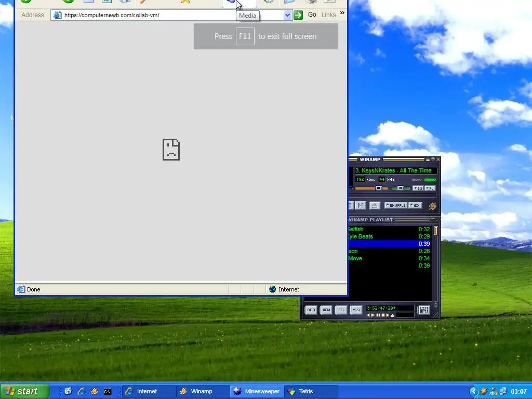This screenshot has width=532, height=399.
Task: Switch to the Tetris taskbar button
Action: [x=311, y=391]
